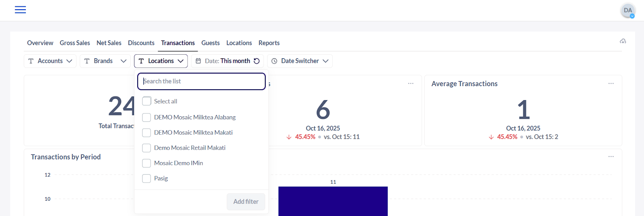644x216 pixels.
Task: Go to the Reports tab
Action: [269, 43]
